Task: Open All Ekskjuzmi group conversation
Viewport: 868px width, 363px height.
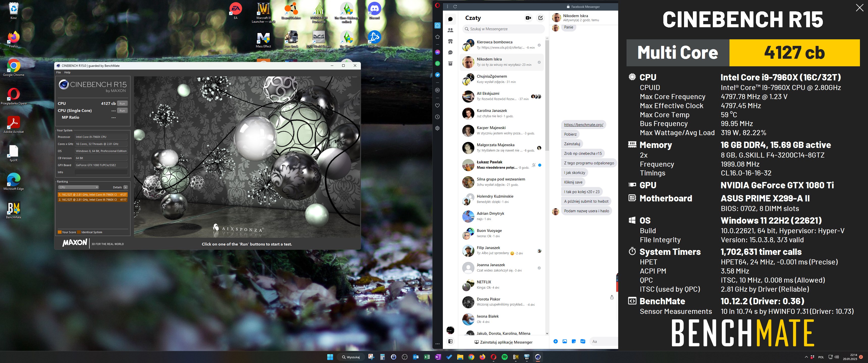Action: click(501, 96)
